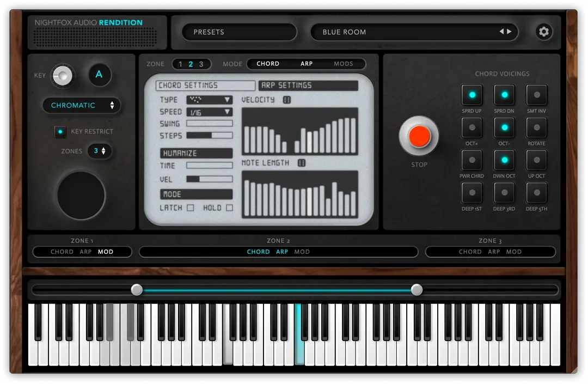This screenshot has width=588, height=384.
Task: Toggle the Key Restrict switch
Action: pos(60,132)
